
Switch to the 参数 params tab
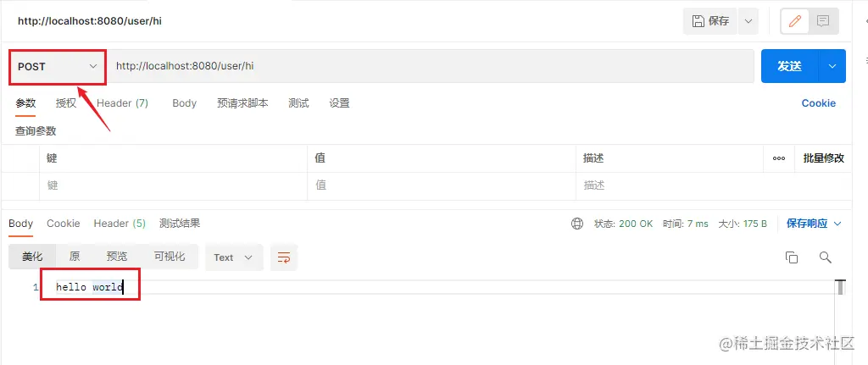pos(25,103)
